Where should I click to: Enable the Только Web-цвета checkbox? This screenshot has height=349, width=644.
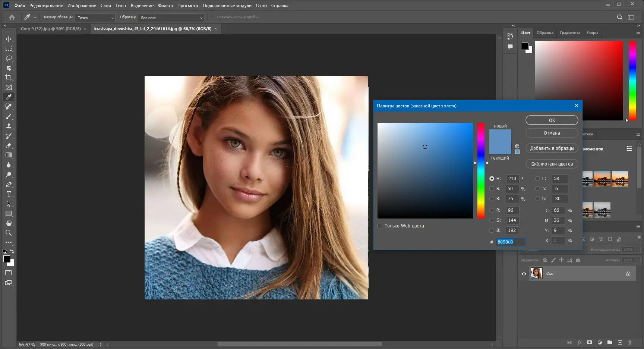click(x=380, y=226)
